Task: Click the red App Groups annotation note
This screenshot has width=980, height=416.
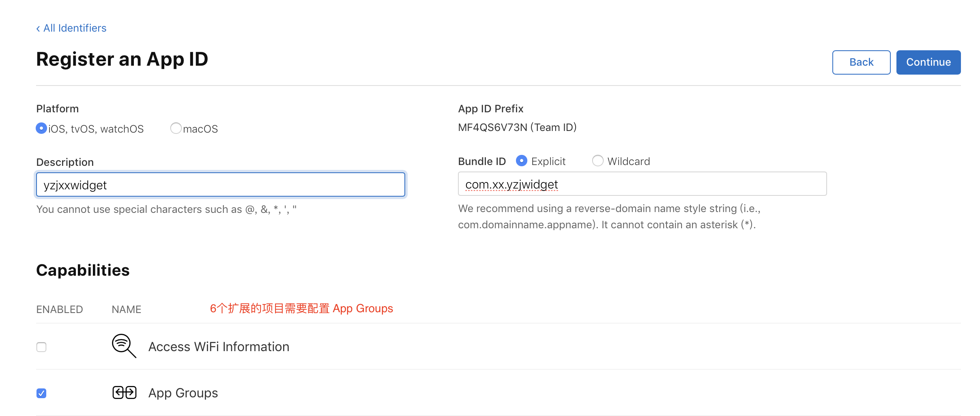Action: [301, 309]
